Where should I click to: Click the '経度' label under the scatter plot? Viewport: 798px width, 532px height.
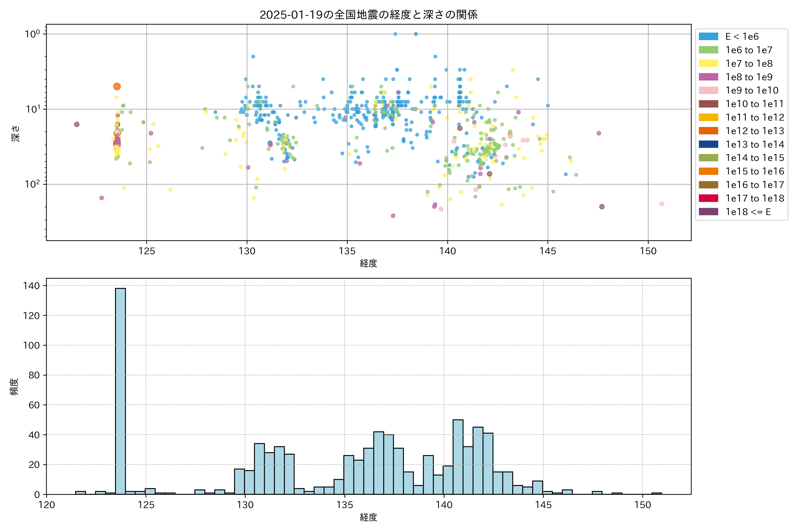[368, 263]
